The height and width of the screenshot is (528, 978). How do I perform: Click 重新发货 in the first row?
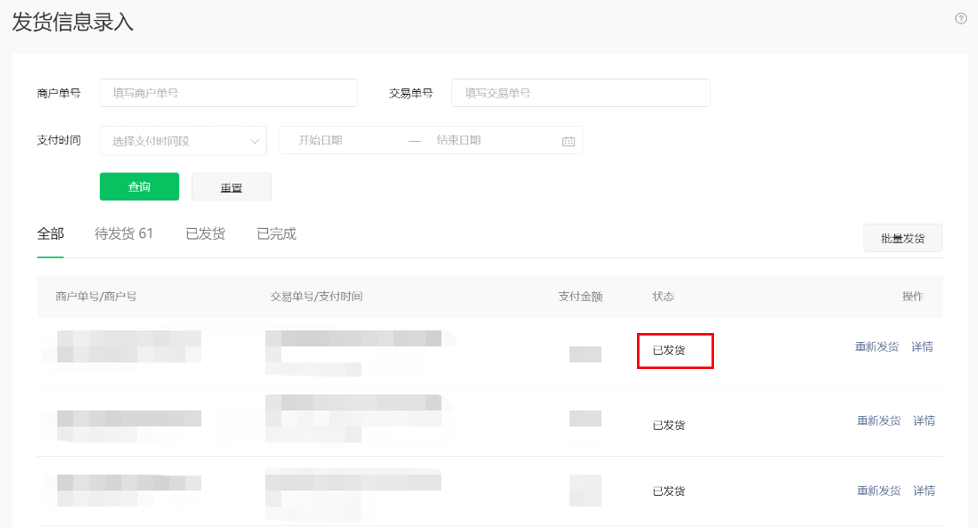(x=877, y=347)
